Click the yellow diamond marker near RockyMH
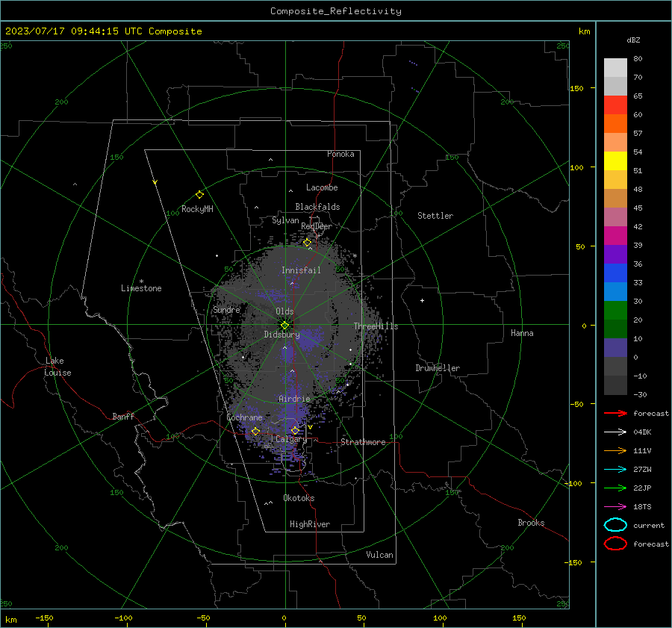The image size is (672, 628). [199, 195]
